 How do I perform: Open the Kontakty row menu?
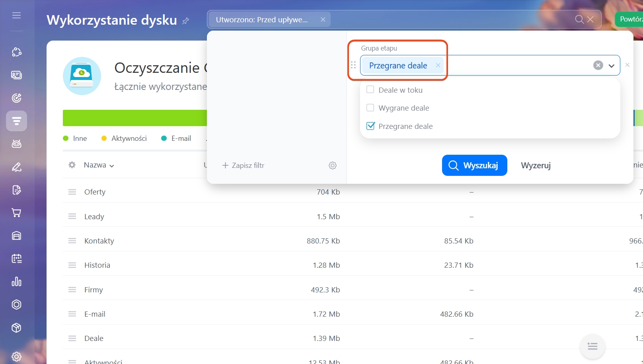tap(72, 241)
